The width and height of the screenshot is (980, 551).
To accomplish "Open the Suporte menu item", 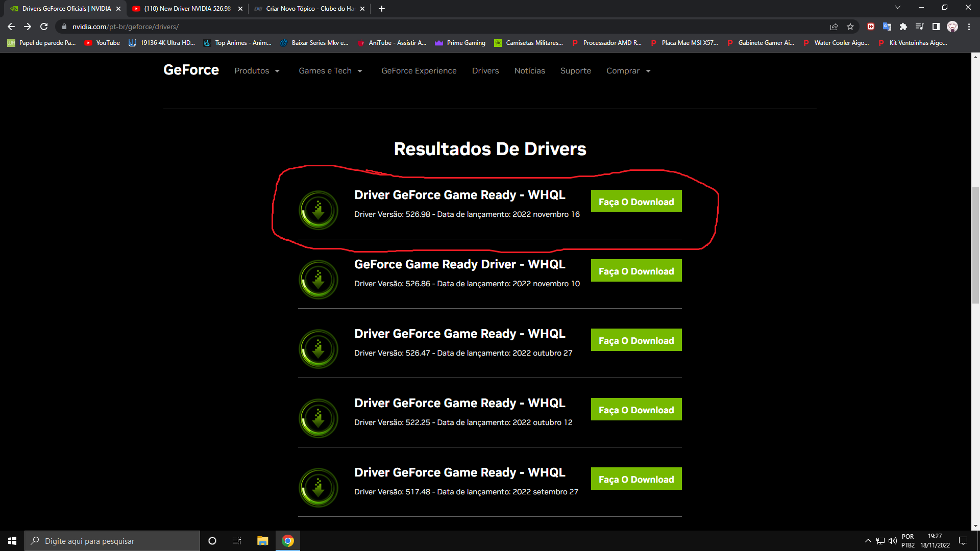I will coord(575,70).
